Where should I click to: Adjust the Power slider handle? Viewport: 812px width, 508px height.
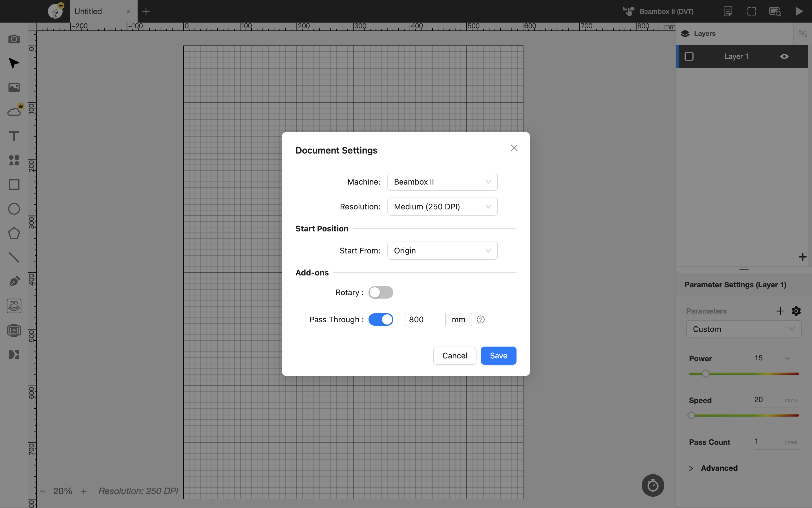tap(705, 374)
